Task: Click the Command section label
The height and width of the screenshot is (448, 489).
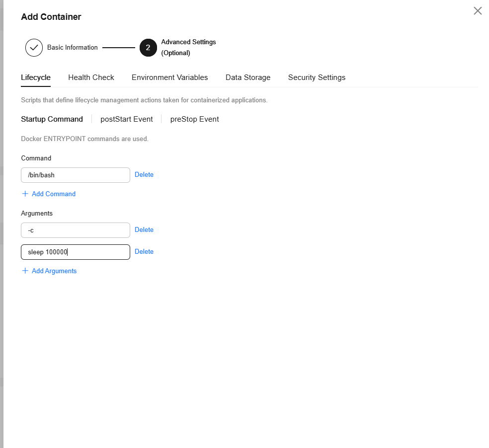Action: click(36, 158)
